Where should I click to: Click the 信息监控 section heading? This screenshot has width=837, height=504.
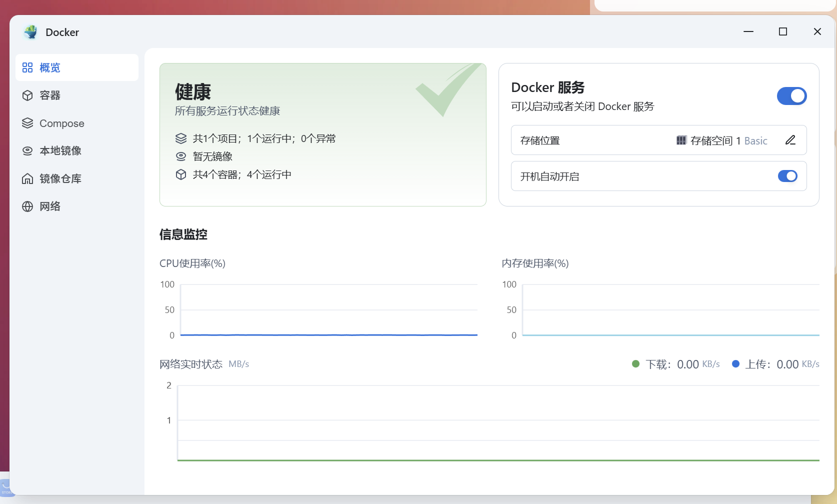pyautogui.click(x=183, y=234)
